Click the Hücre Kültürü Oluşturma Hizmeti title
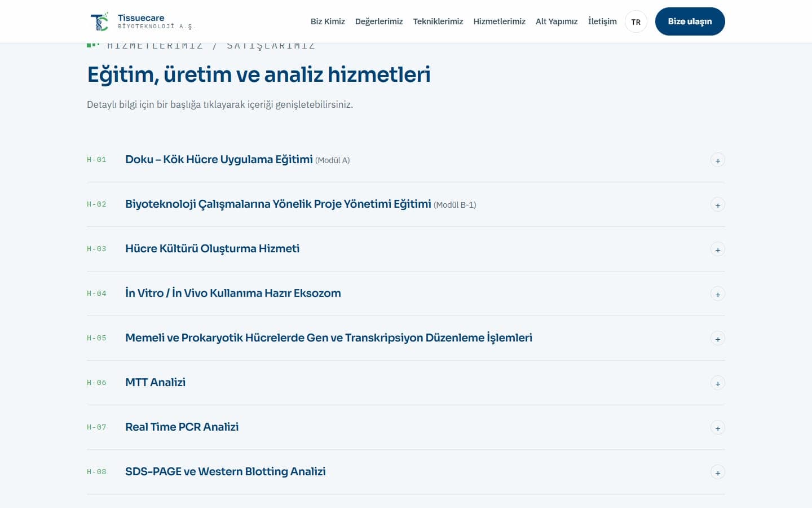 212,249
